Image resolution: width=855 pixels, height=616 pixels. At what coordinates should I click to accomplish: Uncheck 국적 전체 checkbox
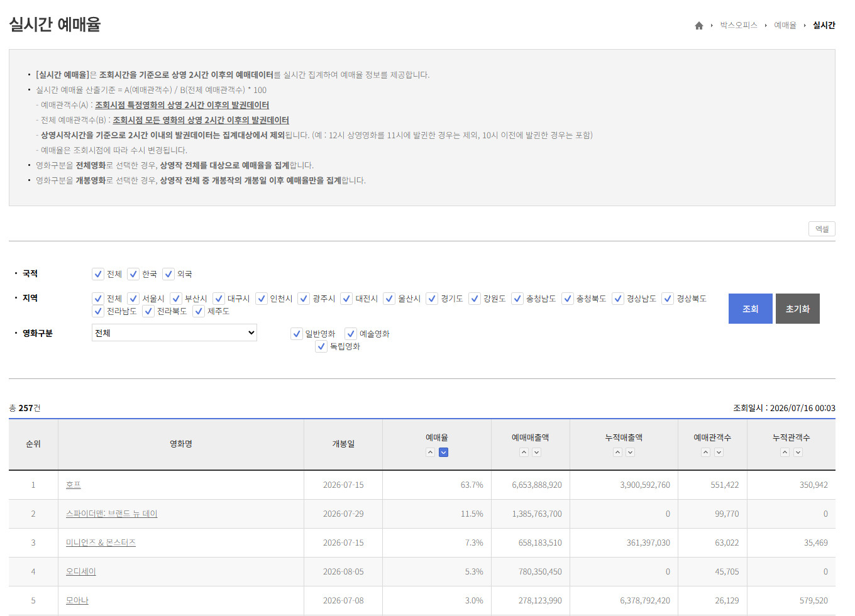[98, 274]
